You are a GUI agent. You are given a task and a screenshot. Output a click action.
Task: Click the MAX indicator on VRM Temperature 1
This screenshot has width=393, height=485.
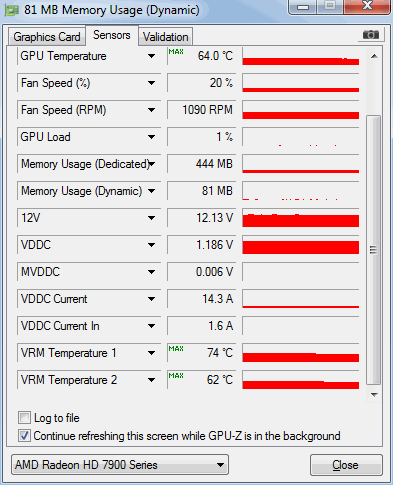176,349
